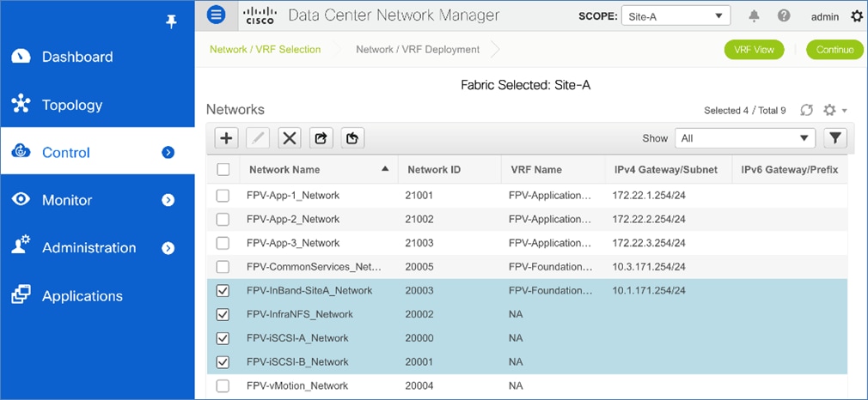Open the SCOPE Site-A dropdown
The image size is (868, 400).
(x=675, y=16)
